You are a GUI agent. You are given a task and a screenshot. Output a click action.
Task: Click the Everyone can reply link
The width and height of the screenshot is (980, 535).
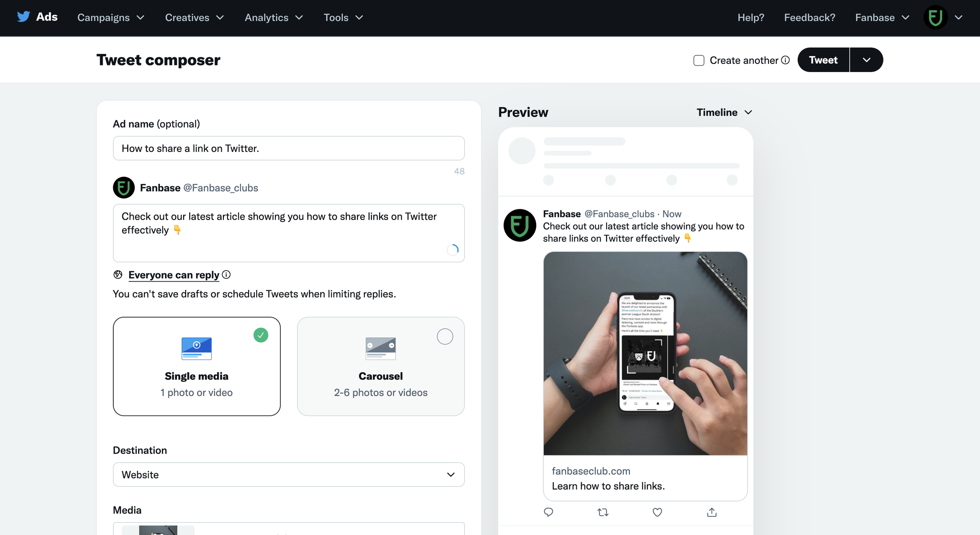pos(174,275)
